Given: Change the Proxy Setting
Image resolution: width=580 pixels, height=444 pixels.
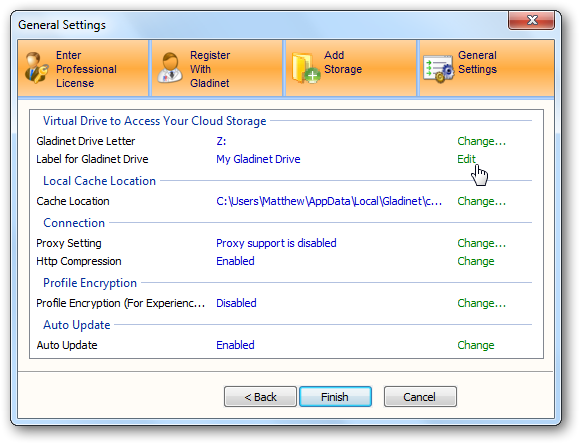Looking at the screenshot, I should [481, 243].
